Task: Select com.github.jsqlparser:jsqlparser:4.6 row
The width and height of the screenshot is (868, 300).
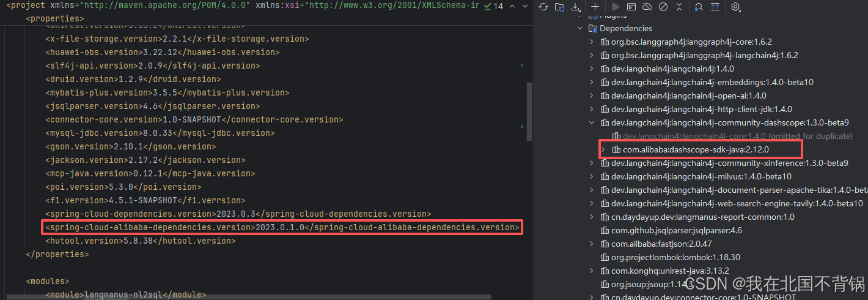Action: pyautogui.click(x=676, y=230)
